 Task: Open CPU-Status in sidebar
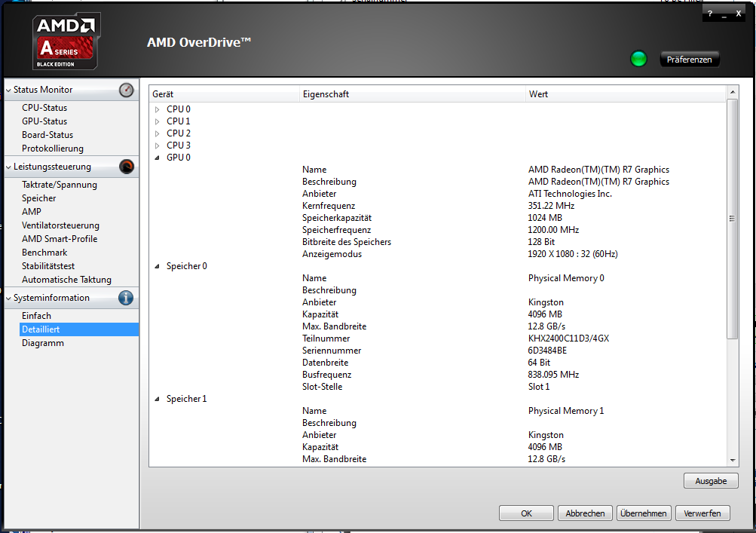click(x=44, y=108)
